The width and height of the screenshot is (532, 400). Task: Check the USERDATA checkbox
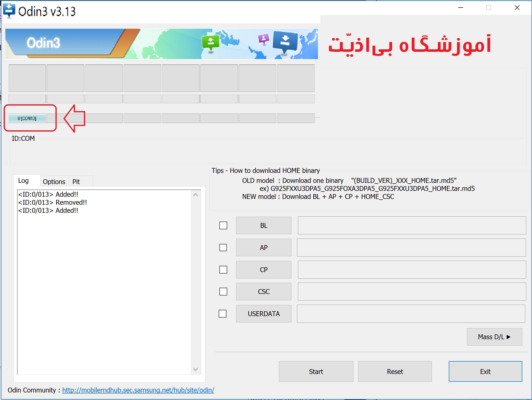[223, 314]
